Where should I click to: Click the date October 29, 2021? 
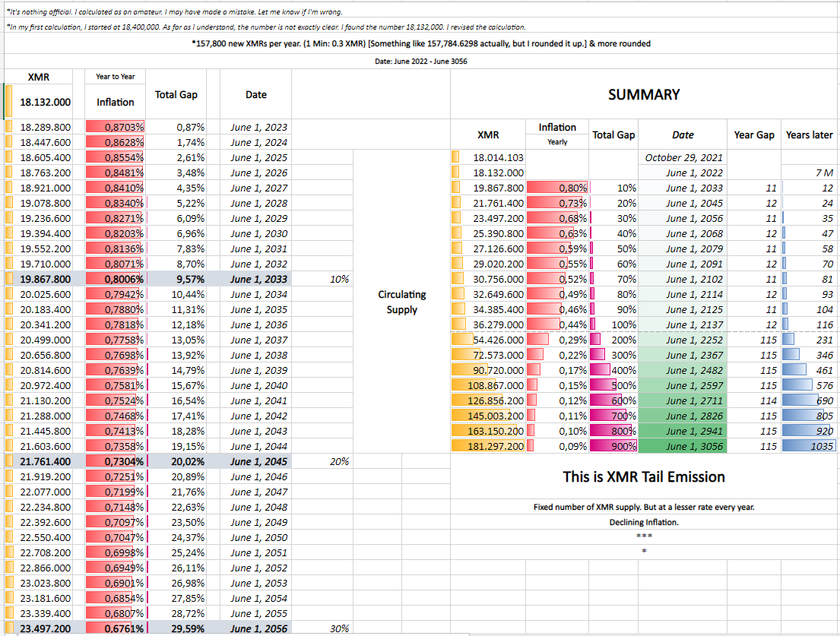683,157
